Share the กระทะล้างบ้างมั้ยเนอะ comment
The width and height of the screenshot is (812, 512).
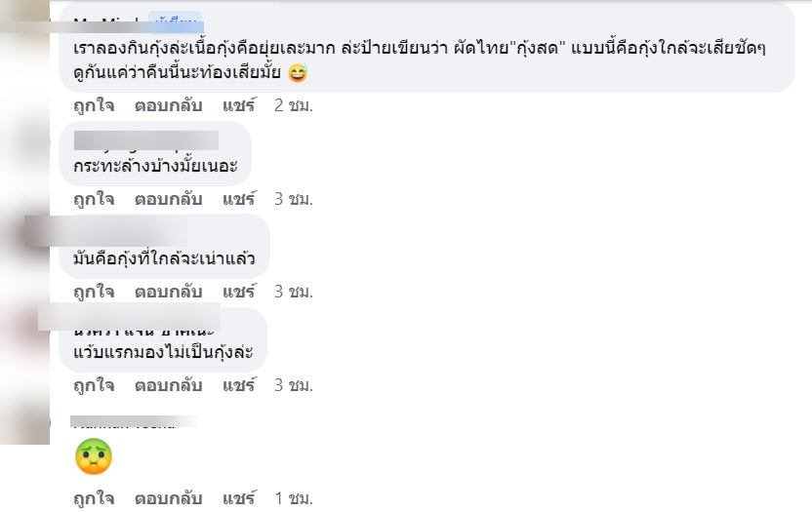coord(239,199)
